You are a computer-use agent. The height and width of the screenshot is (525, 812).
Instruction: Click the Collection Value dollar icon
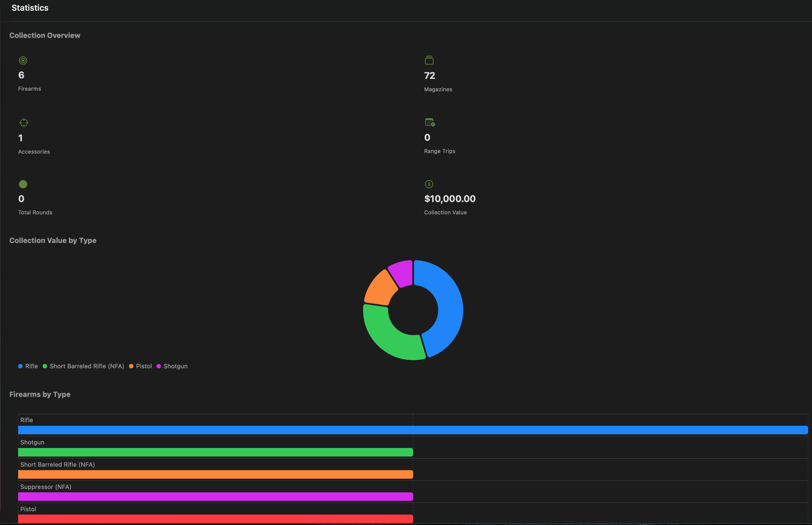coord(429,184)
